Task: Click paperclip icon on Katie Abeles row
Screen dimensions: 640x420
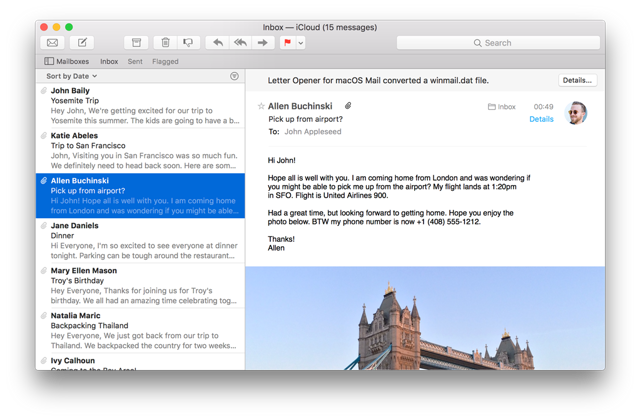Action: [x=44, y=135]
